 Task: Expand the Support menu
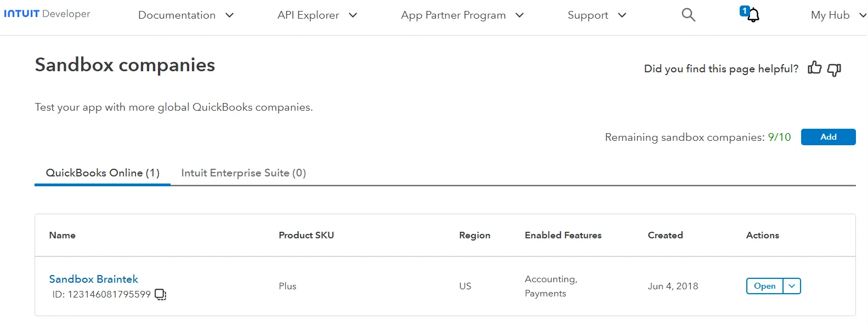[597, 15]
